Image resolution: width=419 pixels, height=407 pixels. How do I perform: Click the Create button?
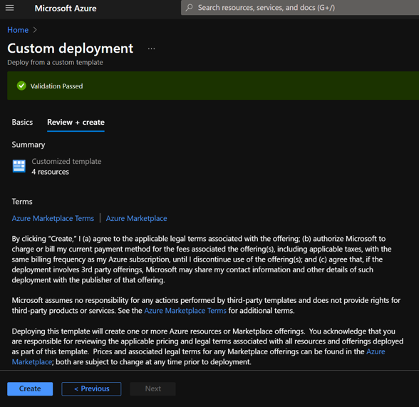point(30,389)
